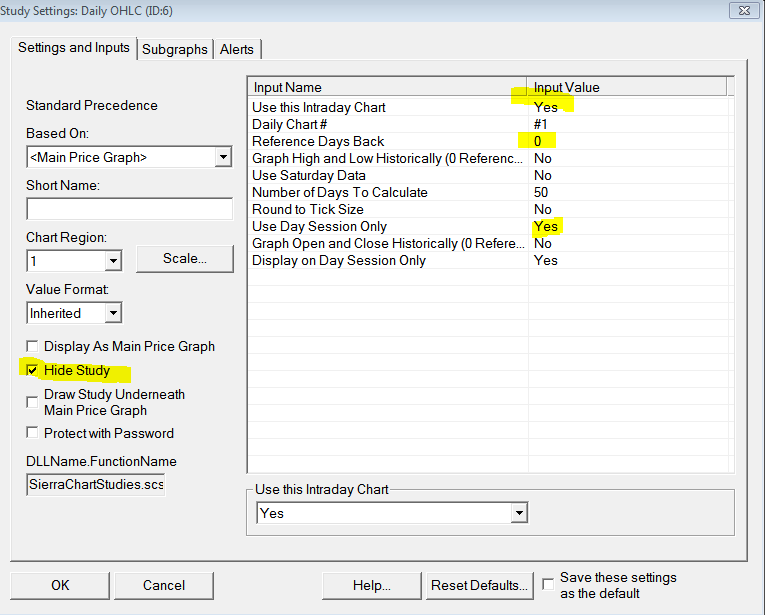Select the Use Day Session Only row
The height and width of the screenshot is (615, 765).
click(490, 227)
